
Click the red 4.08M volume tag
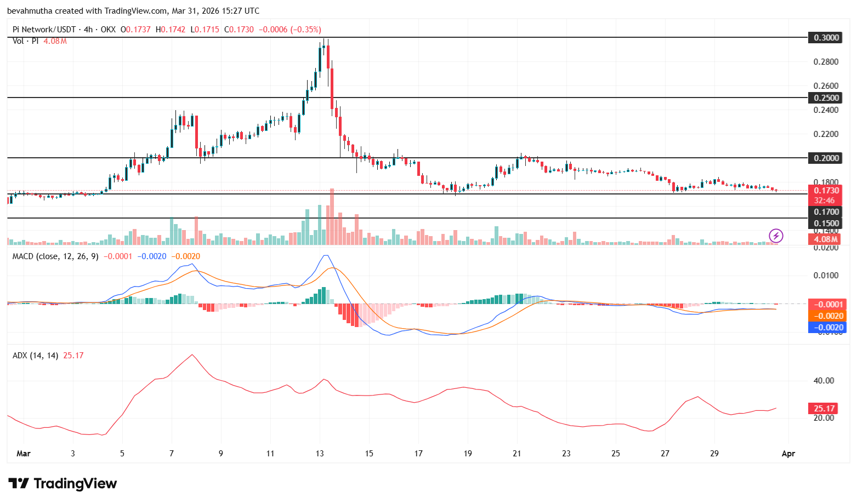point(826,239)
